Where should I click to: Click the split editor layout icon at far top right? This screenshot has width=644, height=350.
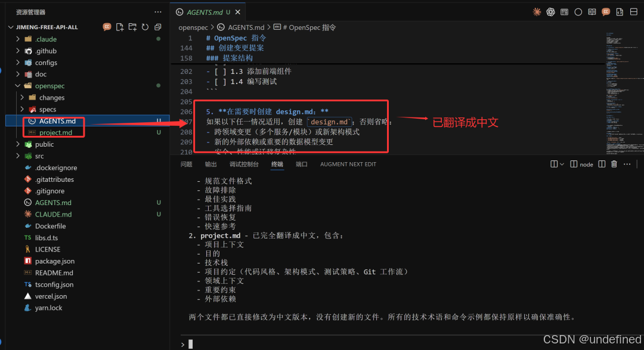tap(634, 12)
